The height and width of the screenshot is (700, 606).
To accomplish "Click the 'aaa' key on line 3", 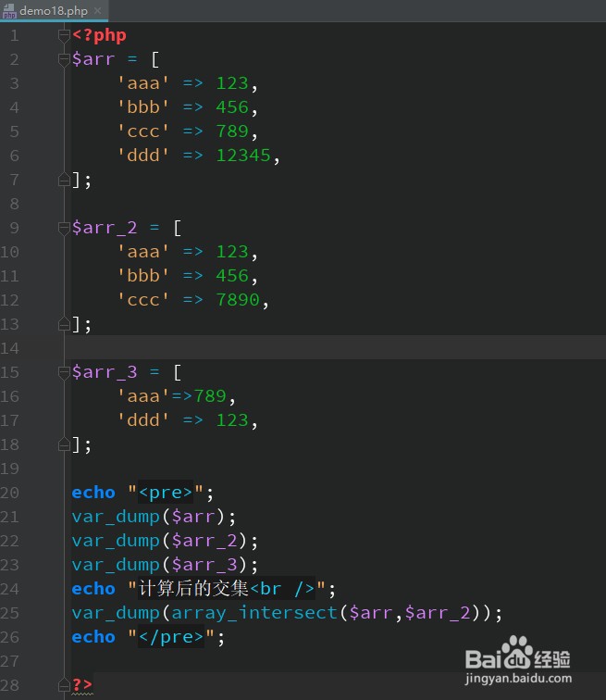I will 143,83.
